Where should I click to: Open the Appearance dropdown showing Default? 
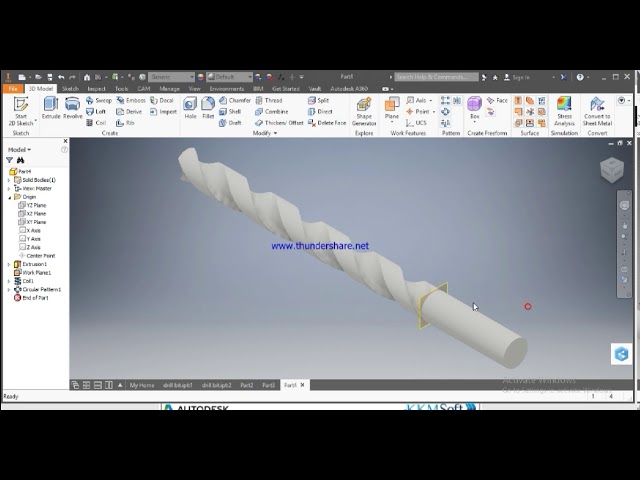tap(229, 77)
